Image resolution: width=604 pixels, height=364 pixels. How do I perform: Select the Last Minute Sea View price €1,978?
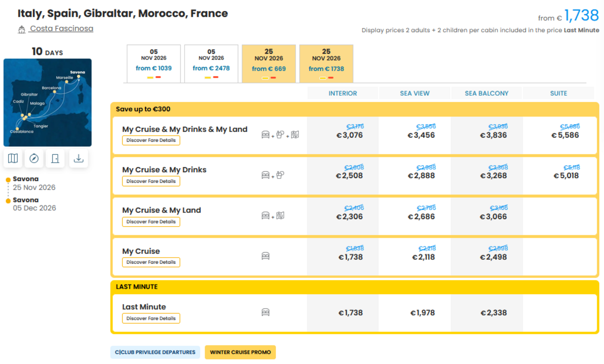(x=422, y=313)
